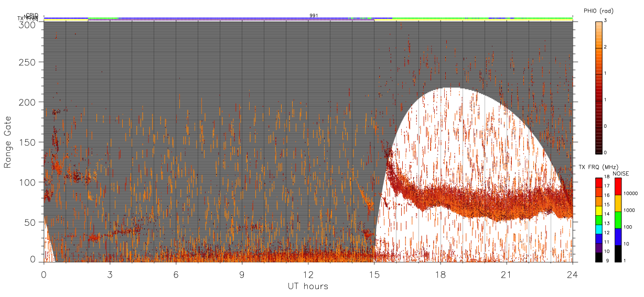Select the yellow 14-15 MHz frequency swatch
The width and height of the screenshot is (644, 297).
[x=599, y=210]
